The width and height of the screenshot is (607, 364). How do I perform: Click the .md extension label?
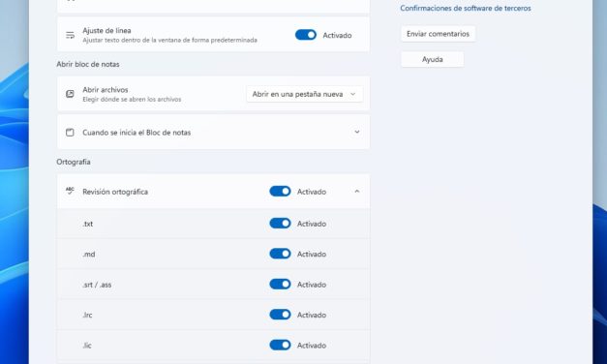[x=89, y=255]
